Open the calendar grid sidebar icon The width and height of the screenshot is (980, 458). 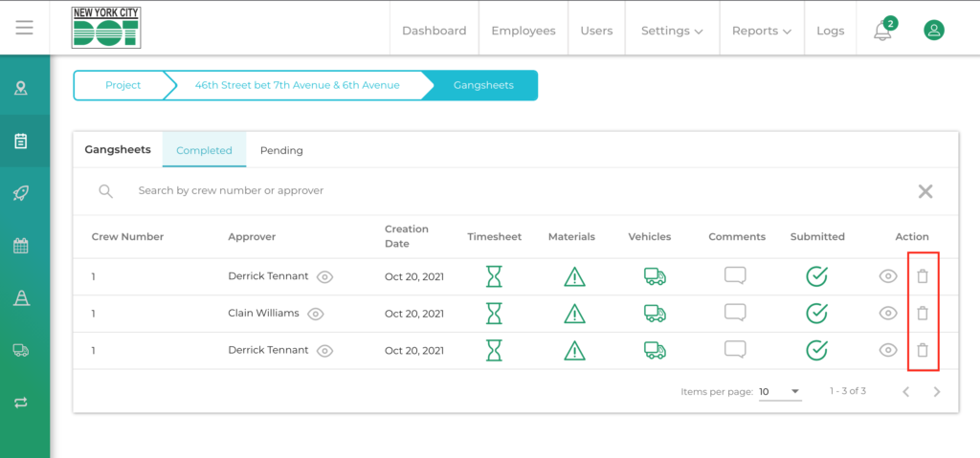point(21,246)
